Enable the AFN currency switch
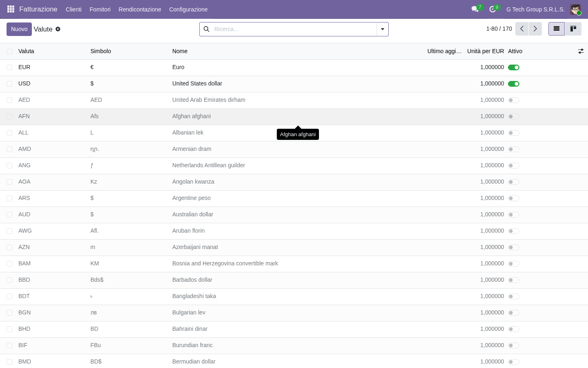The width and height of the screenshot is (588, 368). coord(514,117)
